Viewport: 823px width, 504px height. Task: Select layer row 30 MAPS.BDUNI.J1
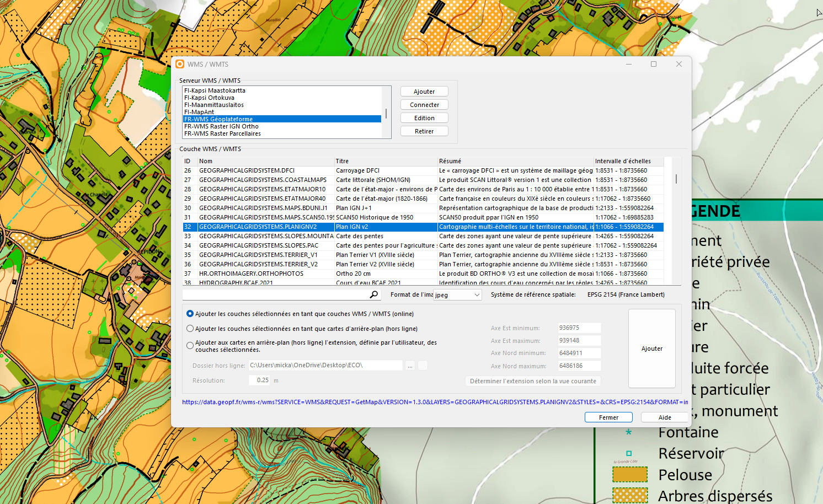tap(423, 208)
